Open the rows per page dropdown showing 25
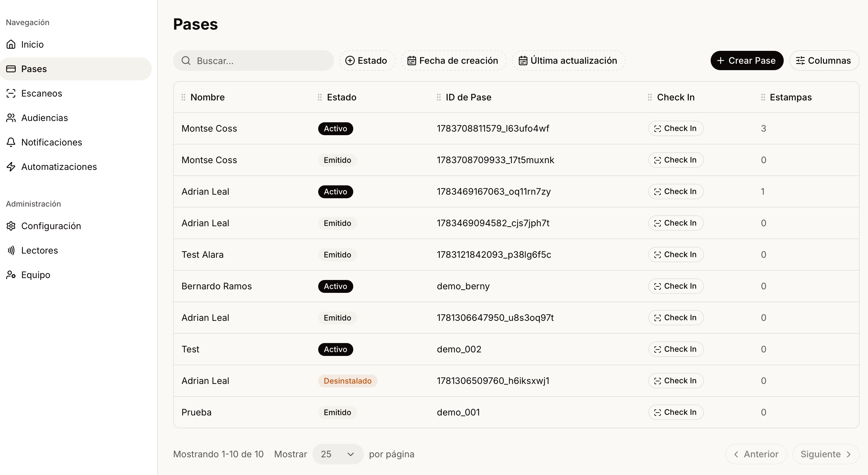868x475 pixels. click(338, 454)
